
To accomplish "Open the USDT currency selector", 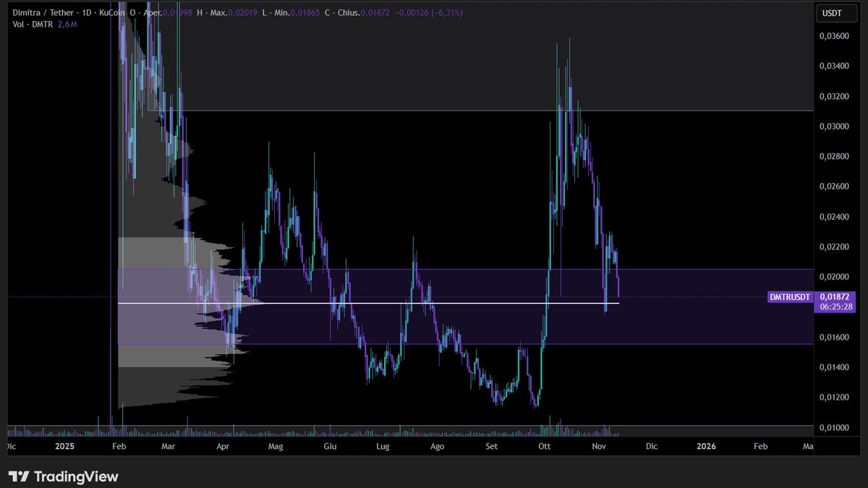I will coord(835,13).
